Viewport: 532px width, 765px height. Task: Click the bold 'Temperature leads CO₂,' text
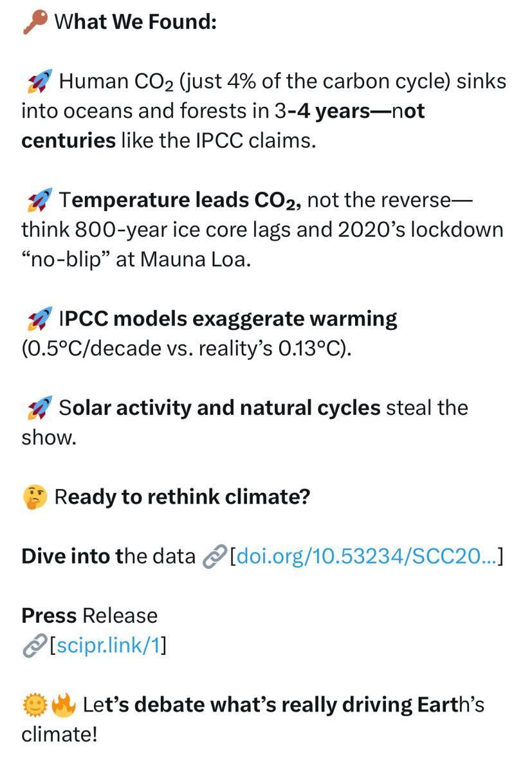tap(180, 201)
